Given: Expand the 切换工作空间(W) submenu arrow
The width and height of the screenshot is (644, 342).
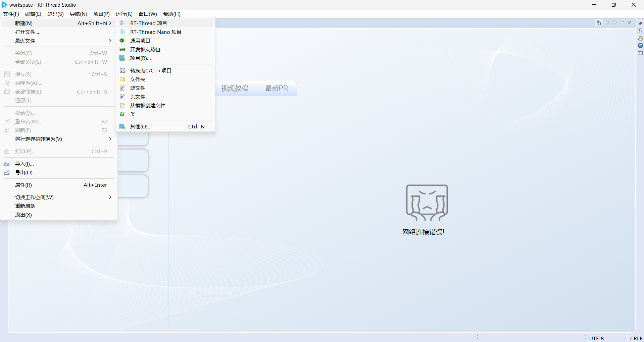Looking at the screenshot, I should 110,197.
